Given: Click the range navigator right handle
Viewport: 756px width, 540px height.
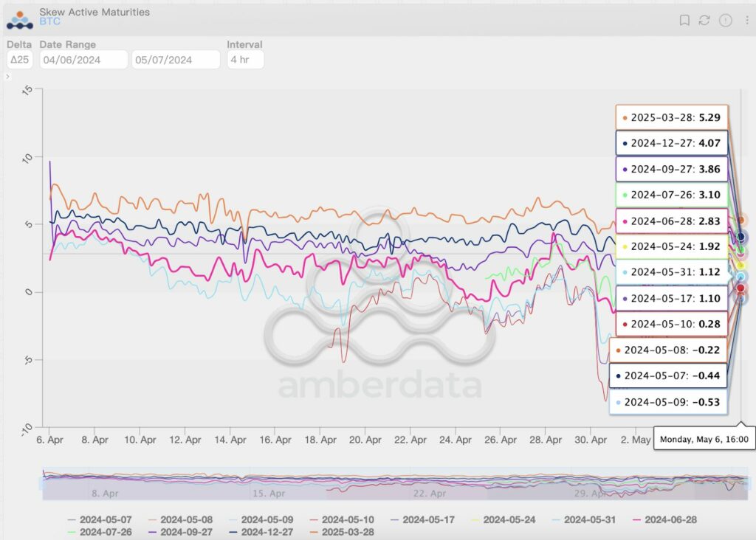Looking at the screenshot, I should tap(750, 483).
